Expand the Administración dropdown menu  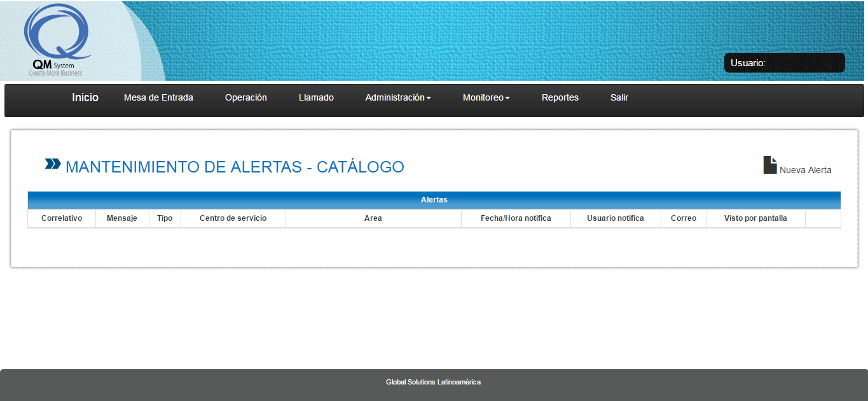click(x=398, y=97)
